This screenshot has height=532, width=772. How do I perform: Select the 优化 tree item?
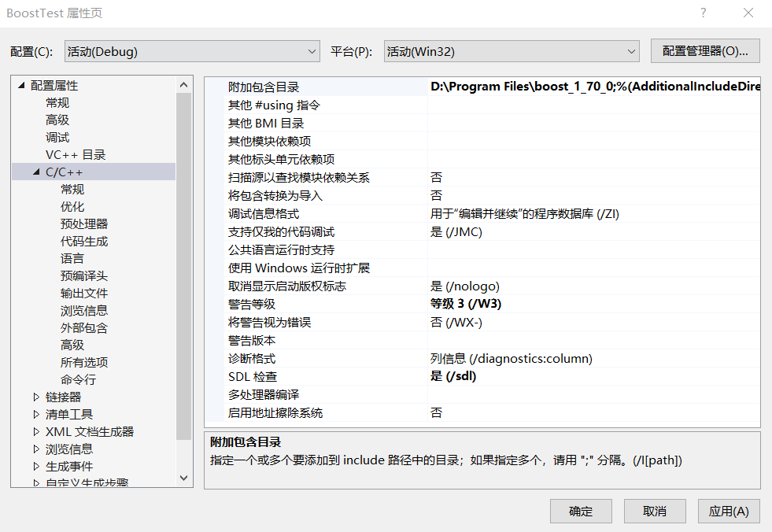(x=72, y=207)
